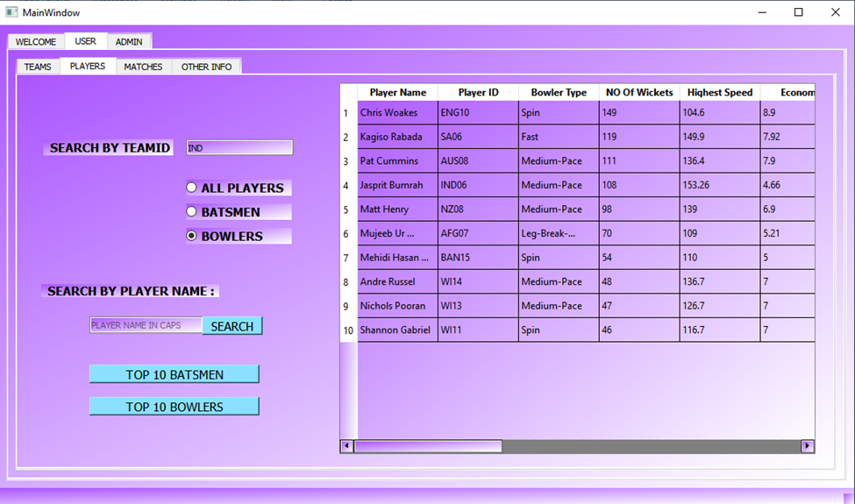Go to the TEAMS sub-tab
This screenshot has height=504, width=855.
coord(38,67)
